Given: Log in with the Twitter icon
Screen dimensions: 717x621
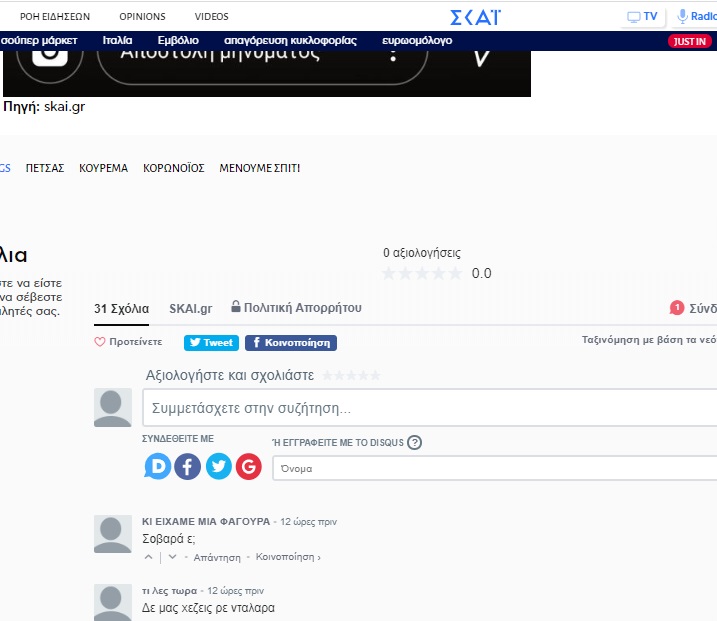Looking at the screenshot, I should pyautogui.click(x=218, y=467).
